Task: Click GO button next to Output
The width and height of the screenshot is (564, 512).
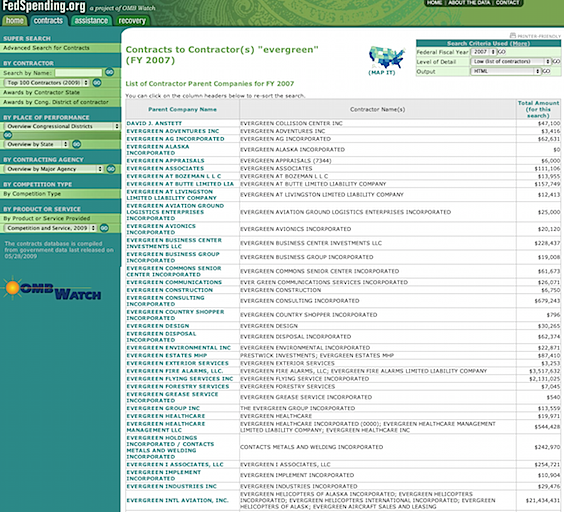Action: click(546, 71)
